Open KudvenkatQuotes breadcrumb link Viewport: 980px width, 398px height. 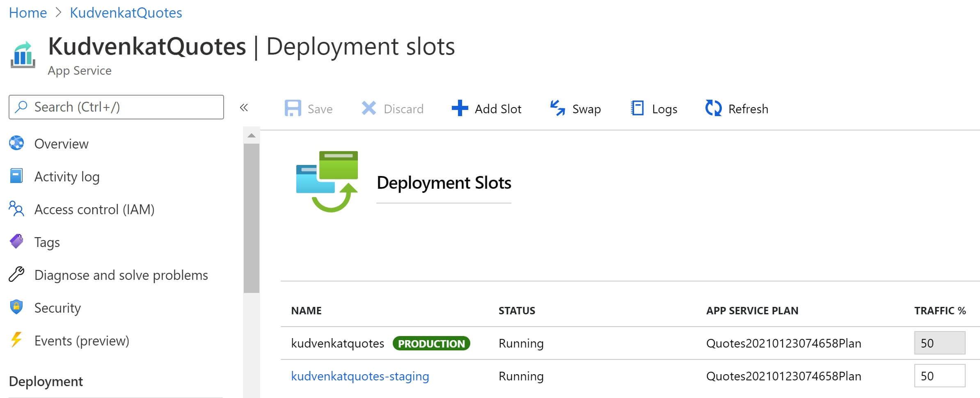coord(126,13)
